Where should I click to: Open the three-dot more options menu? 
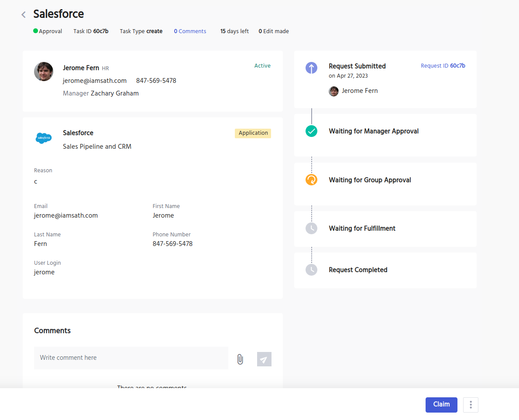coord(471,405)
